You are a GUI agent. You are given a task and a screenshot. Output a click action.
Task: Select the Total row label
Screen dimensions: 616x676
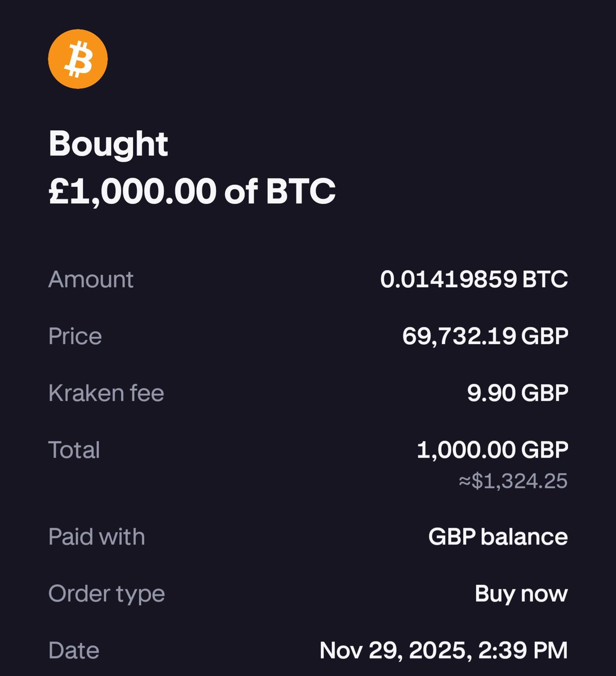tap(74, 450)
